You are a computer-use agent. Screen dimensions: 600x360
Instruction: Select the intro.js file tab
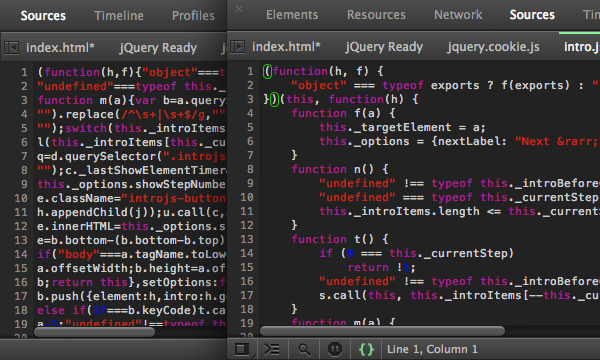582,47
